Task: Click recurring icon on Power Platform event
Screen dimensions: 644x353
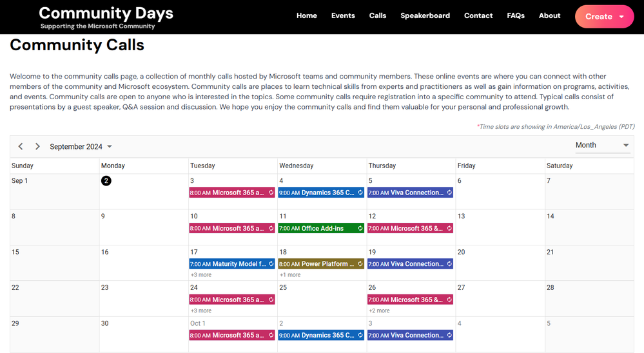Action: (x=360, y=264)
